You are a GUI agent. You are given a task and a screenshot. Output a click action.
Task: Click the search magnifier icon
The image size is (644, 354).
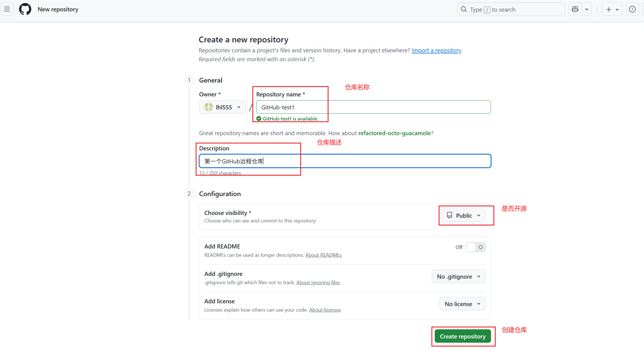[x=464, y=9]
